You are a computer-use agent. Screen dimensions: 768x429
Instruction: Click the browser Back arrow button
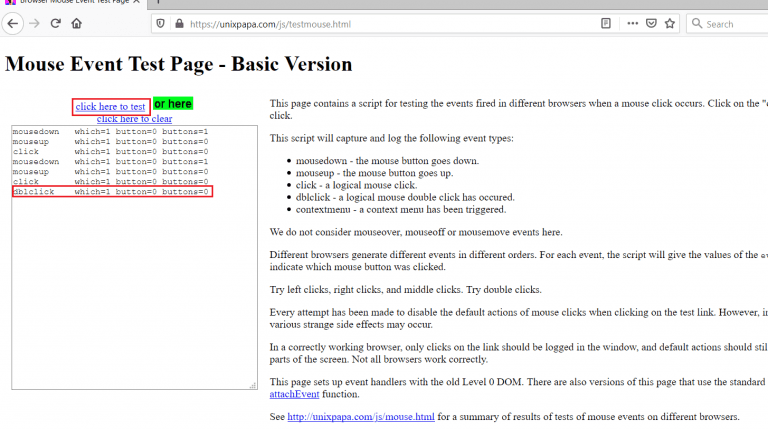(14, 23)
